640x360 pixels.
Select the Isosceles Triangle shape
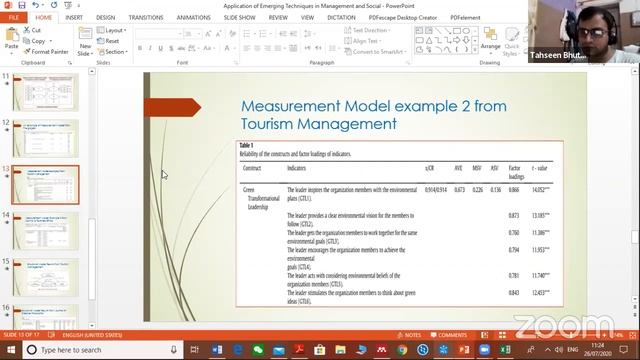pos(429,40)
